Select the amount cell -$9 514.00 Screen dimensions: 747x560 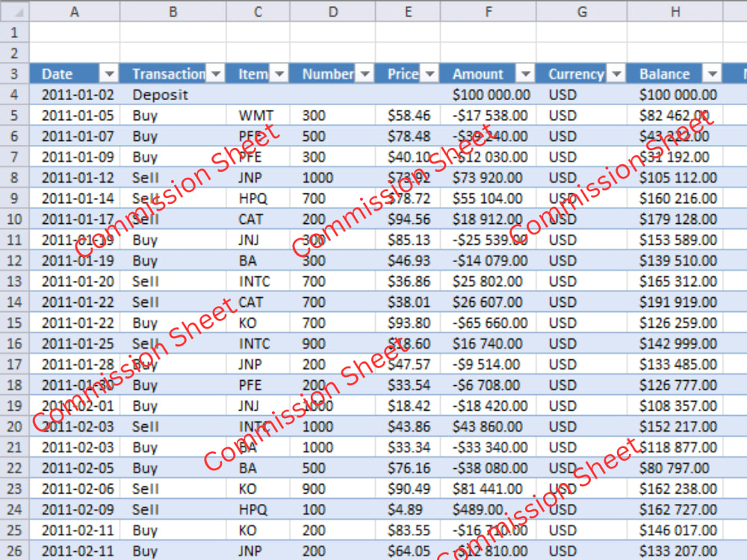[489, 364]
